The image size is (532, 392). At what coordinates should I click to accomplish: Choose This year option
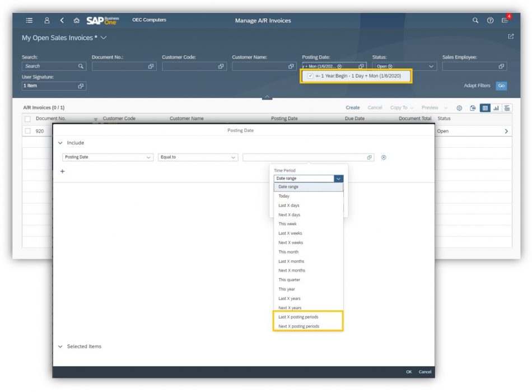point(309,289)
